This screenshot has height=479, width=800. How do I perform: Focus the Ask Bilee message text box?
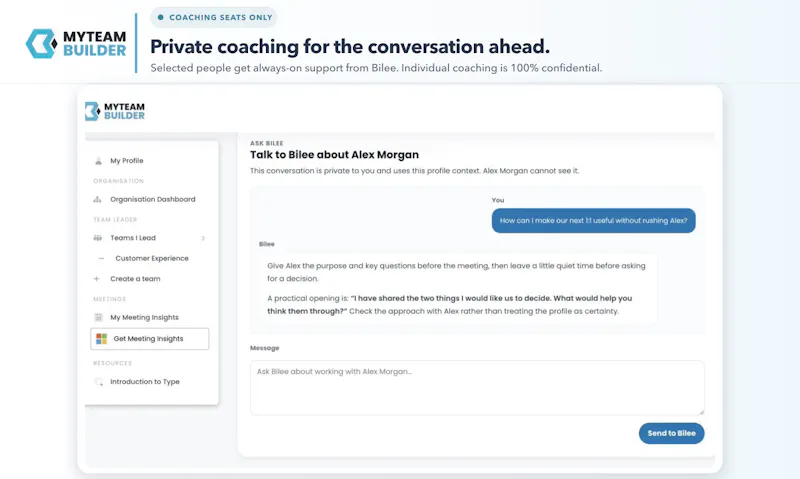[477, 388]
